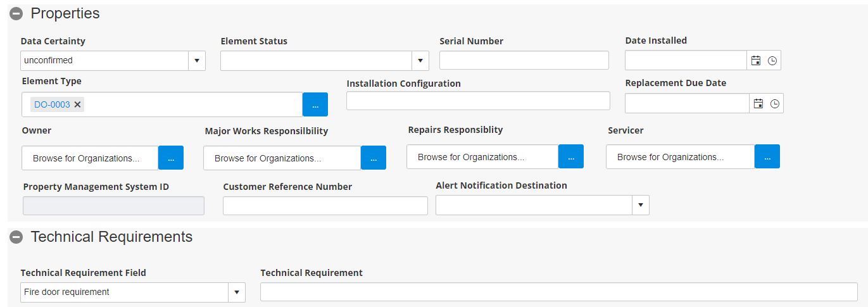This screenshot has width=868, height=307.
Task: Expand the Technical Requirement Field dropdown
Action: coord(237,292)
